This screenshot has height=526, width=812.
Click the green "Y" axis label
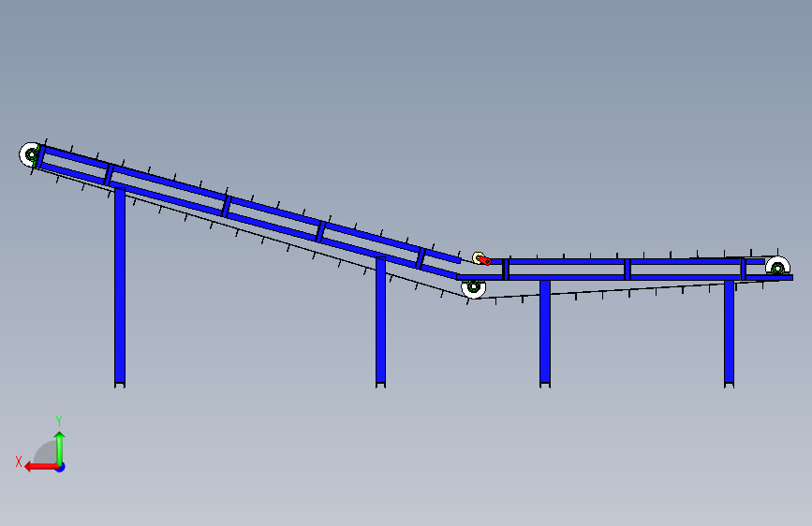(59, 421)
